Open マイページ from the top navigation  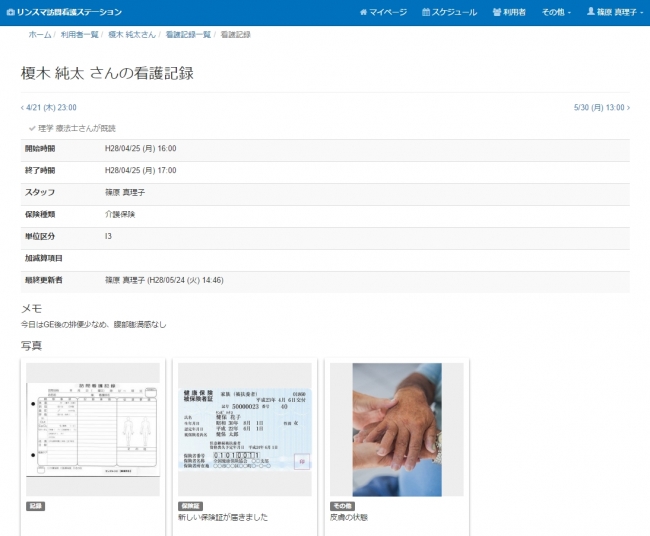383,12
